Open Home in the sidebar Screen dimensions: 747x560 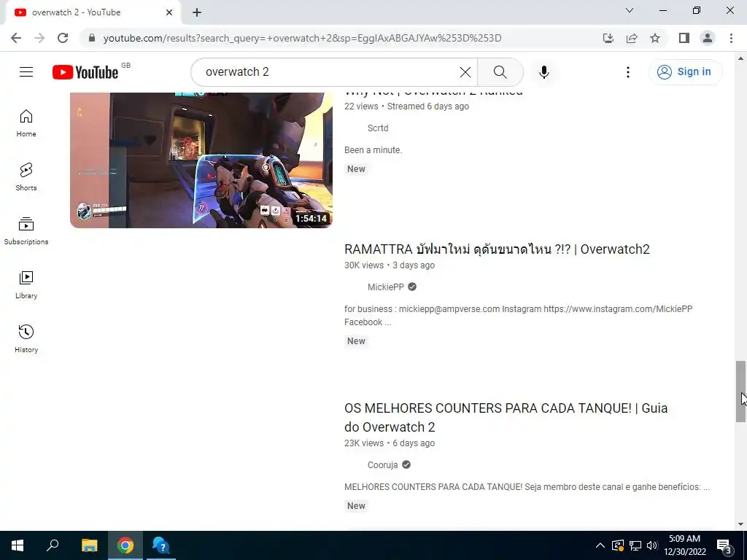[x=26, y=123]
